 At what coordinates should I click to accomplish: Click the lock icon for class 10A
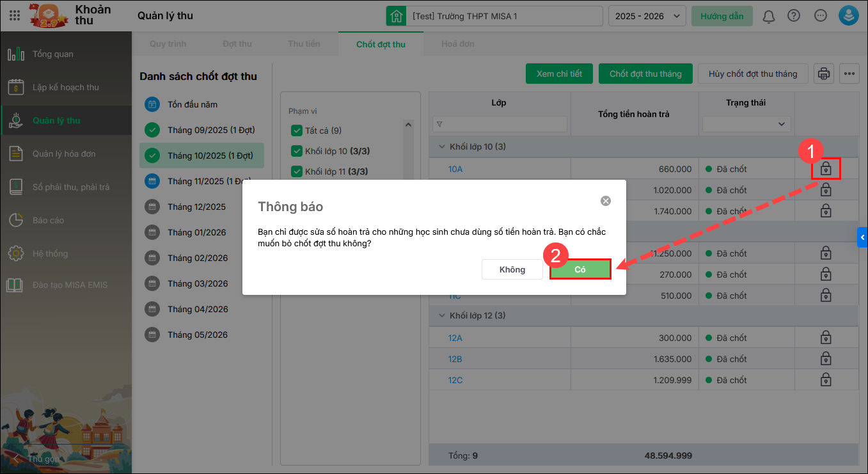coord(826,169)
